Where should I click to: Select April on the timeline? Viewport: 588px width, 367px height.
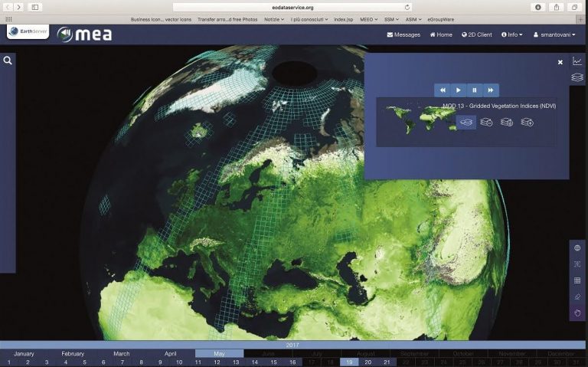coord(170,353)
